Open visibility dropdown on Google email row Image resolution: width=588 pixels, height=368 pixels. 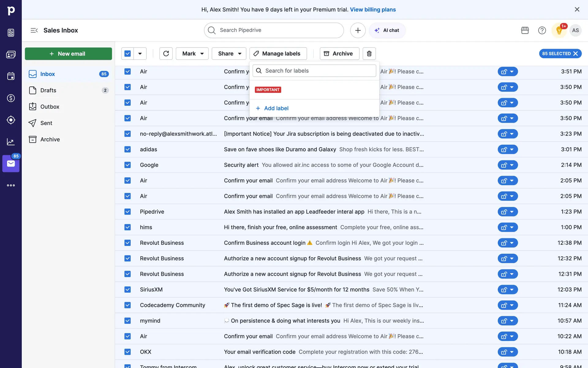[x=511, y=165]
